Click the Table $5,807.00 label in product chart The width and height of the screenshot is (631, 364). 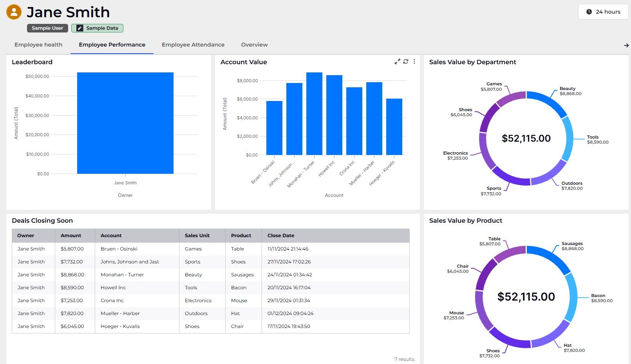point(490,241)
